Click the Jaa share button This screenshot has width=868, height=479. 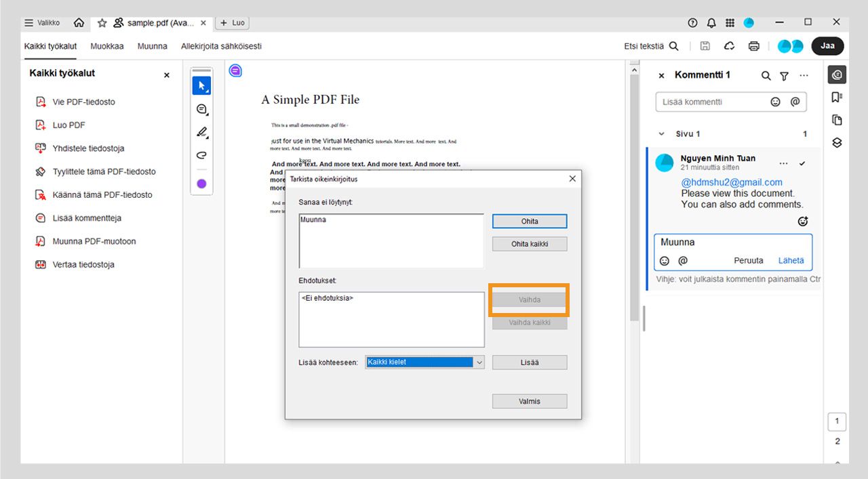click(x=827, y=46)
